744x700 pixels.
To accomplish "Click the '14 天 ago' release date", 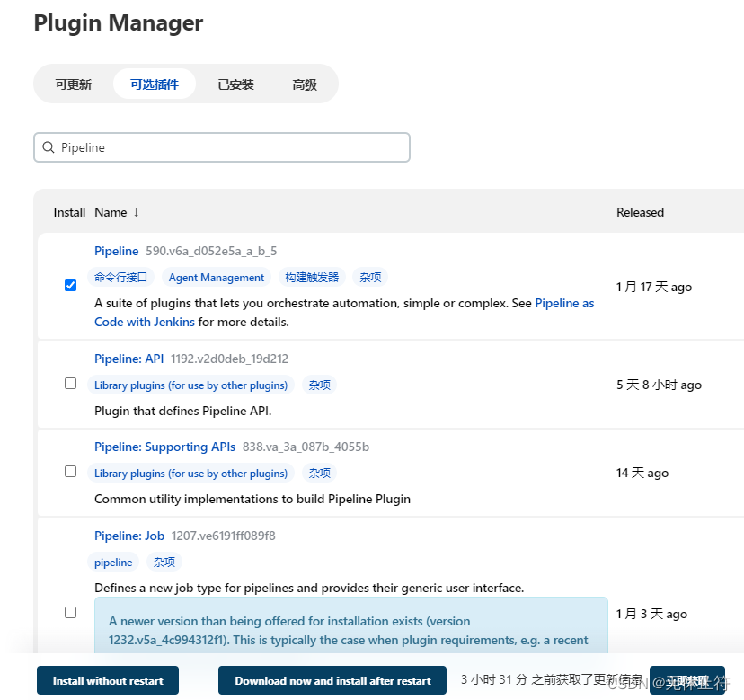I will (642, 473).
